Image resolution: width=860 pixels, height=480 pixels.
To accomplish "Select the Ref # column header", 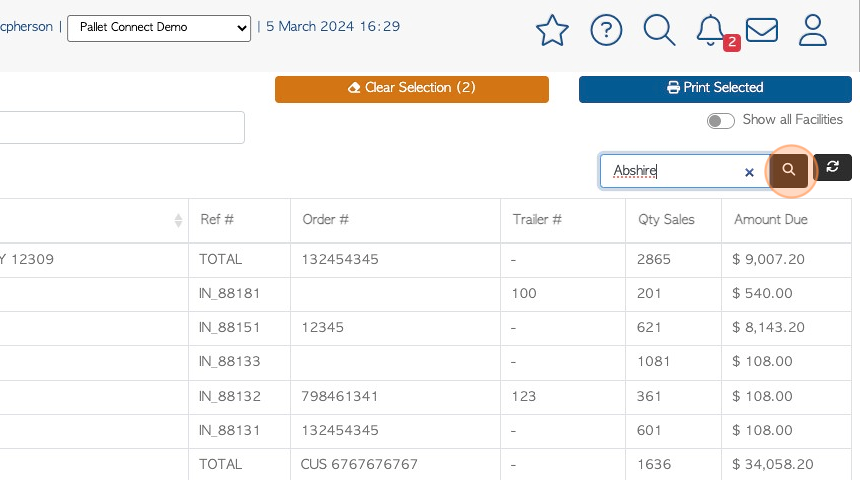I will pyautogui.click(x=217, y=219).
